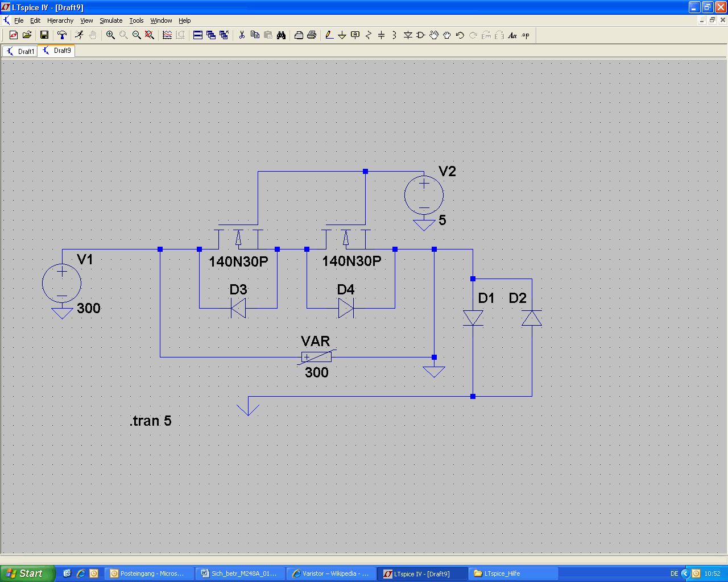Click the Cut scissors tool
Viewport: 728px width, 582px height.
click(242, 35)
